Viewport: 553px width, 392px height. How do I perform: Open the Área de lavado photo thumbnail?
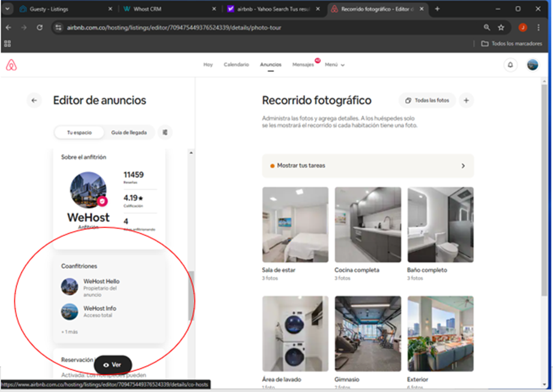pos(295,334)
